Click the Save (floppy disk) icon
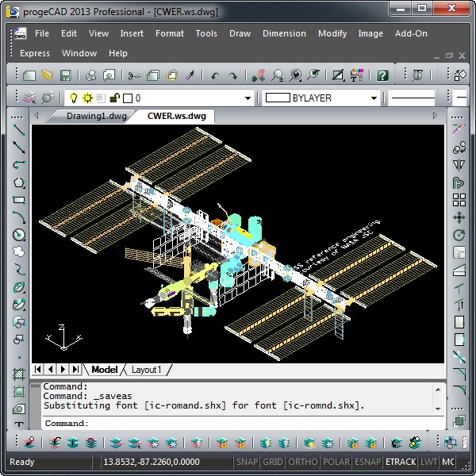Screen dimensions: 476x476 point(66,75)
